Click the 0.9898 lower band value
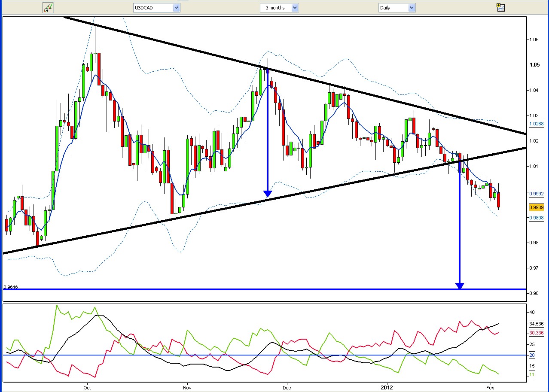This screenshot has width=549, height=392. [x=536, y=218]
